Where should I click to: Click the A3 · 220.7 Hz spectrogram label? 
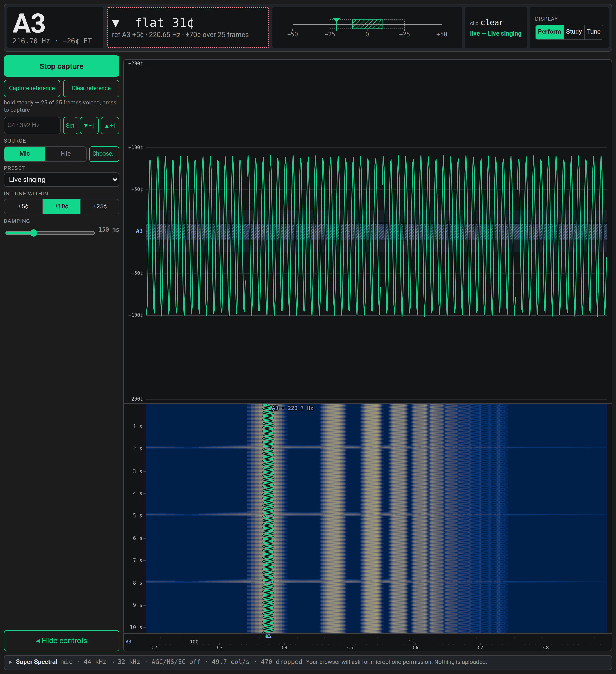click(292, 408)
